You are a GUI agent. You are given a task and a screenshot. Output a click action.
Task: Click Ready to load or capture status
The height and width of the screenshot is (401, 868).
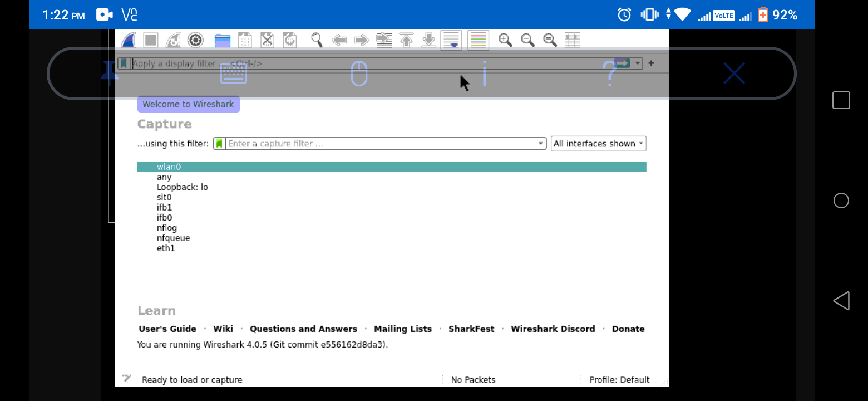pos(192,380)
